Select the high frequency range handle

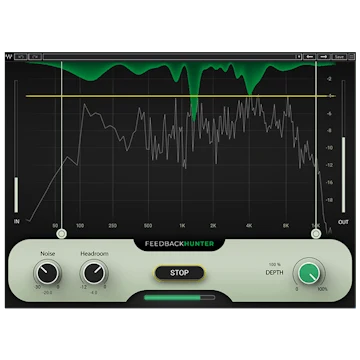(x=316, y=234)
